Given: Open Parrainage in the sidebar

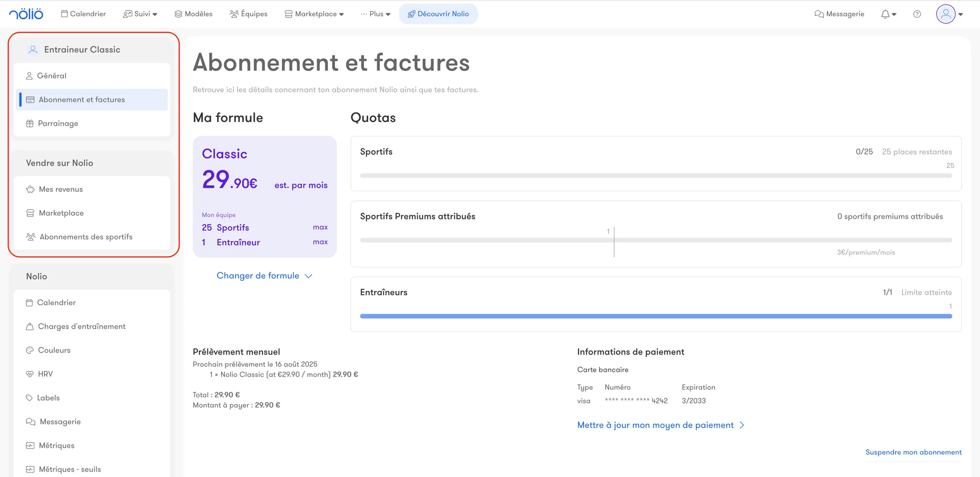Looking at the screenshot, I should pos(92,123).
